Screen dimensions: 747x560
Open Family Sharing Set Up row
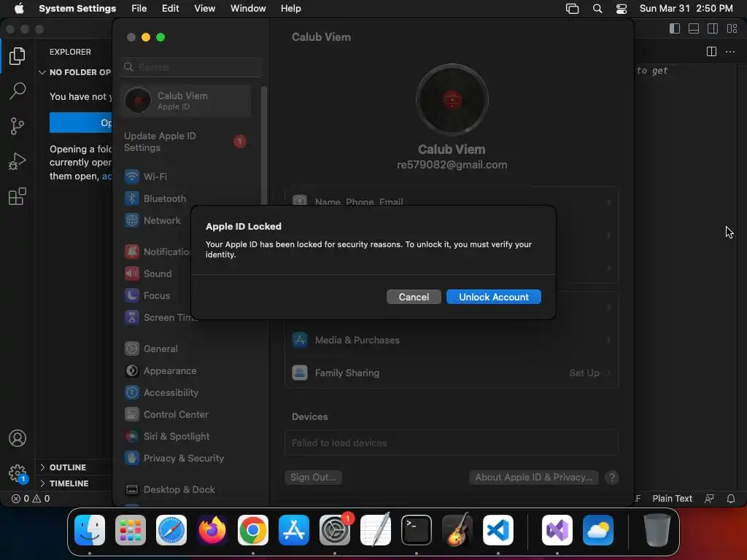point(452,373)
